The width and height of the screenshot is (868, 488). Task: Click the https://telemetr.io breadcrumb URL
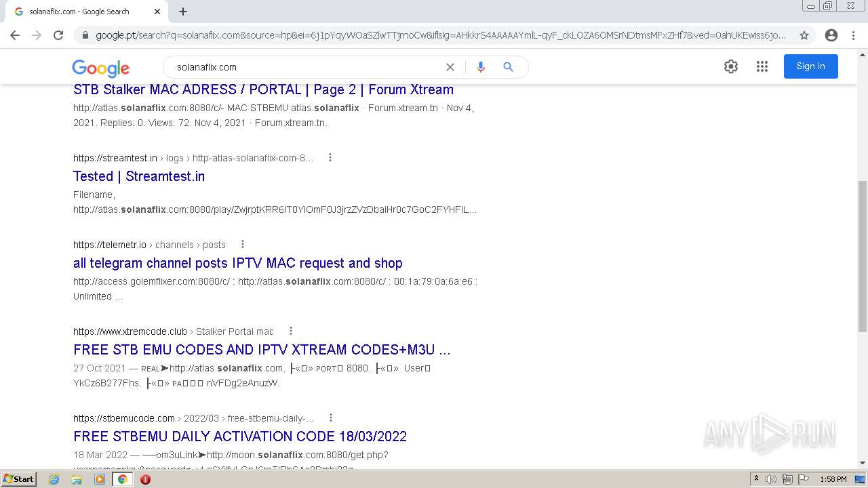[x=110, y=245]
